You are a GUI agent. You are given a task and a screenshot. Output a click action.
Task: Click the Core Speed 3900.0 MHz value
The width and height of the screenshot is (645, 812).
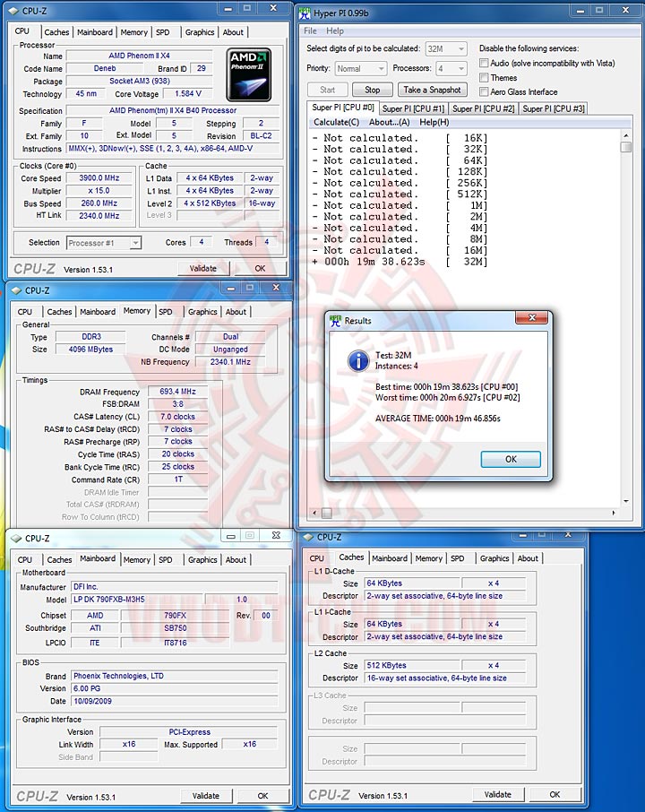point(99,178)
